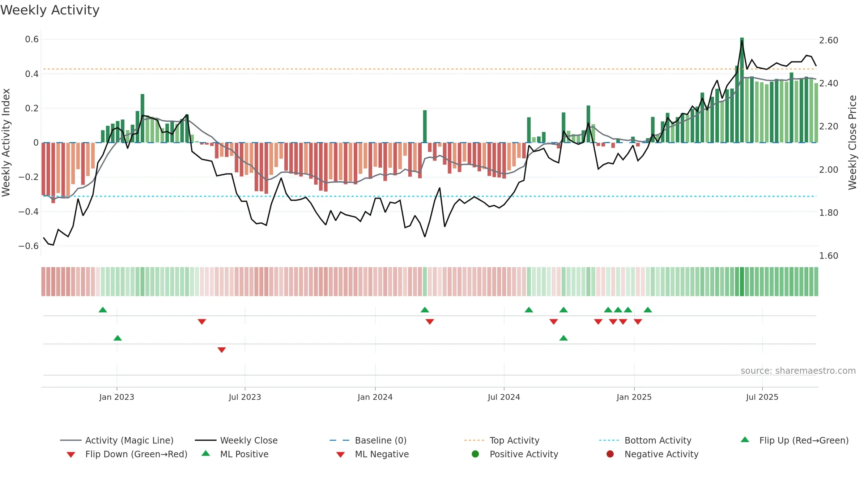Click the 2.60 price axis tick
This screenshot has height=488, width=868.
(x=829, y=40)
